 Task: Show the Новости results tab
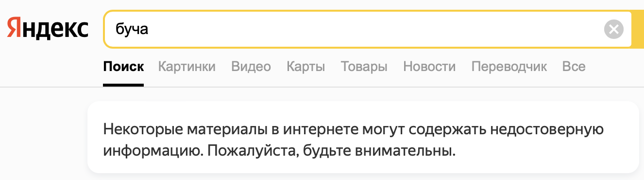point(429,67)
